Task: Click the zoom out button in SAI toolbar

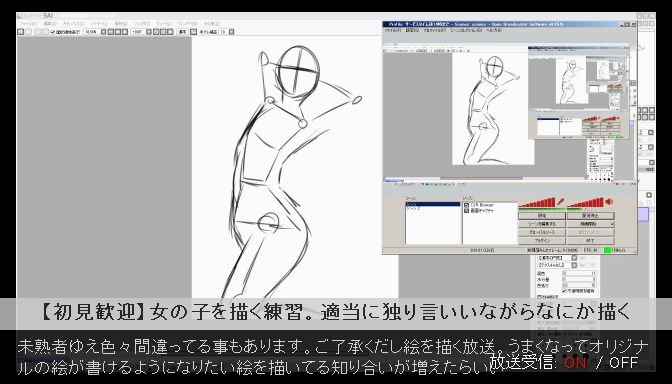Action: coord(111,32)
